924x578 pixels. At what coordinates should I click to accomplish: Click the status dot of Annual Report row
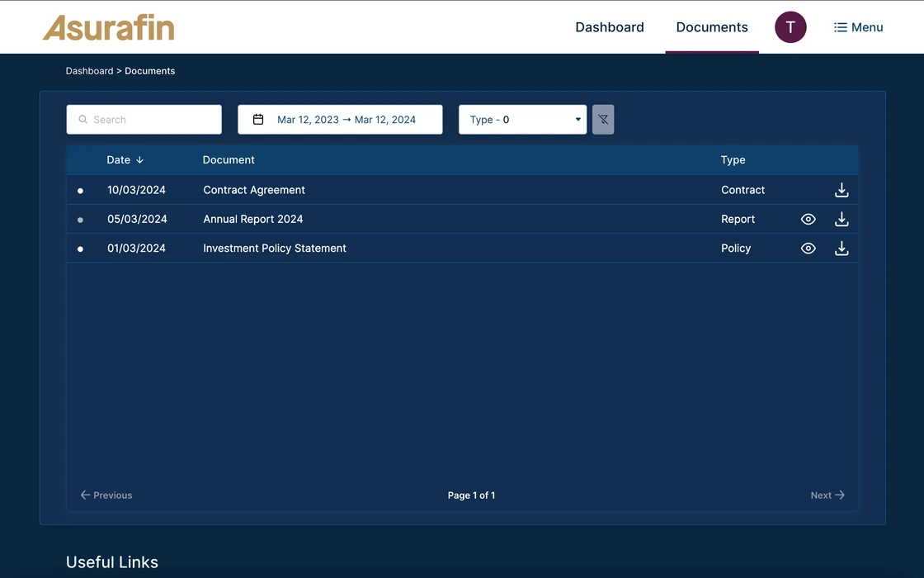click(80, 220)
